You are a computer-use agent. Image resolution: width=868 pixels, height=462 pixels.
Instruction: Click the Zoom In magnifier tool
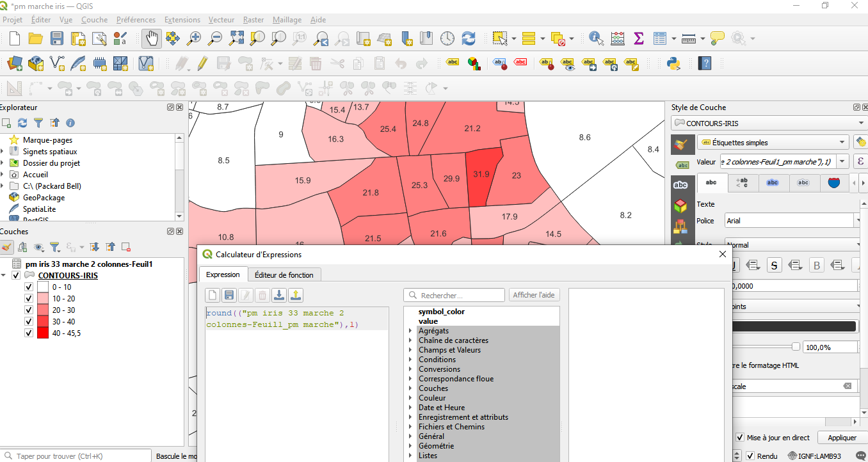(x=193, y=38)
